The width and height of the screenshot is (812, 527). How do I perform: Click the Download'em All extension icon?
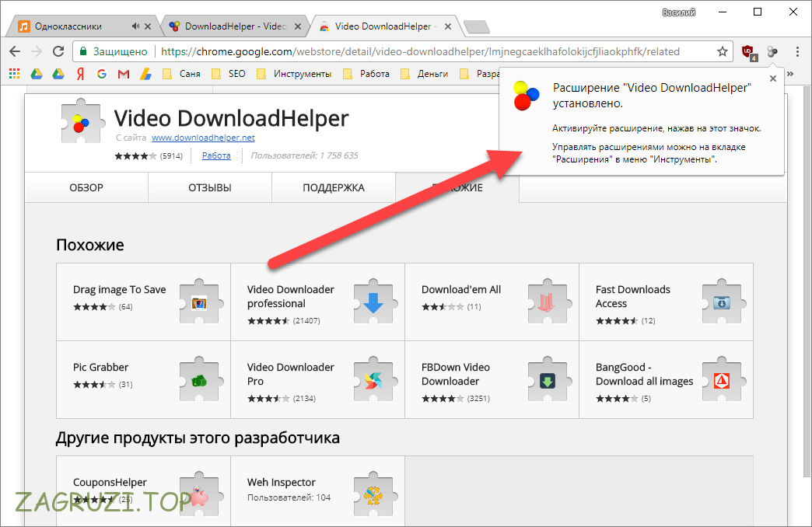(x=549, y=303)
